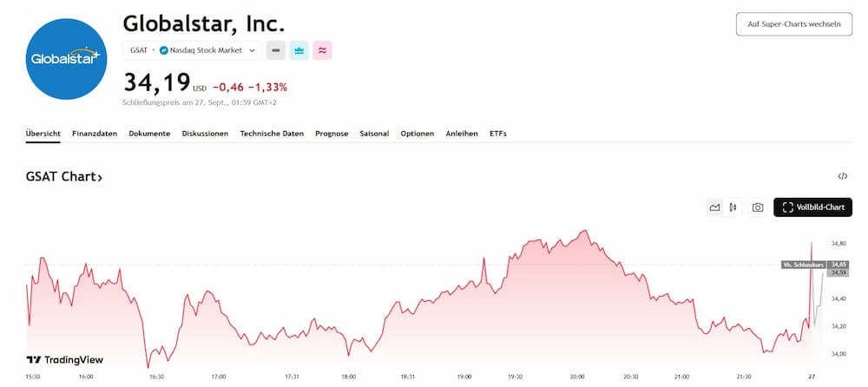Viewport: 868px width, 387px height.
Task: Switch chart to candlestick style
Action: [x=733, y=207]
